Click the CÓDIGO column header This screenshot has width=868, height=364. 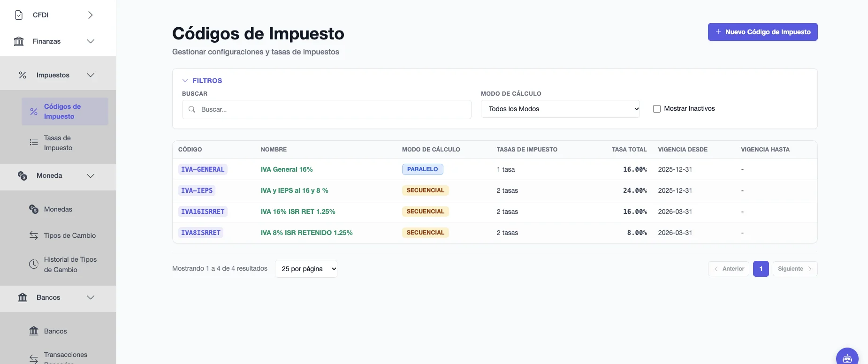tap(190, 150)
